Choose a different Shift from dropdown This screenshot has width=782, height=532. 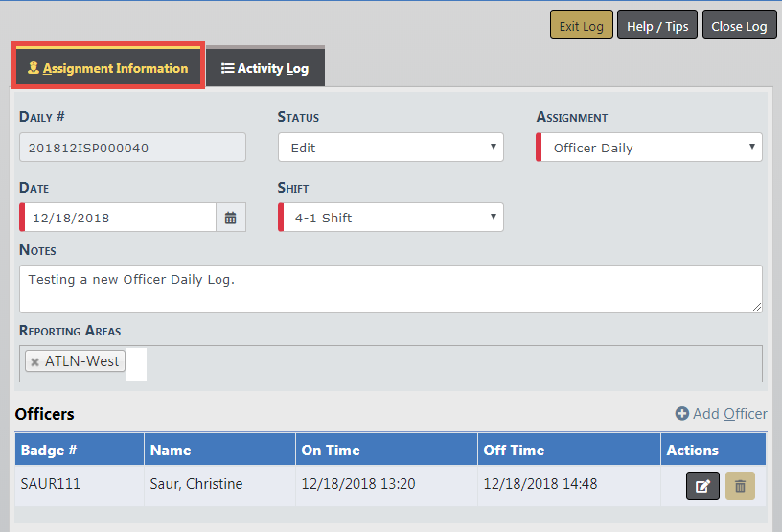(390, 218)
